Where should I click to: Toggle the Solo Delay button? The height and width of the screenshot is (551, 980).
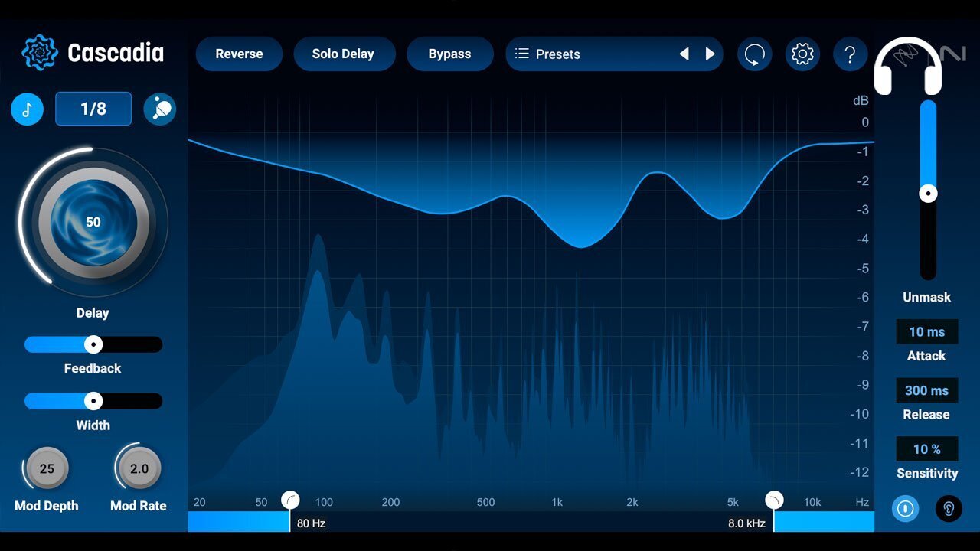pyautogui.click(x=343, y=54)
